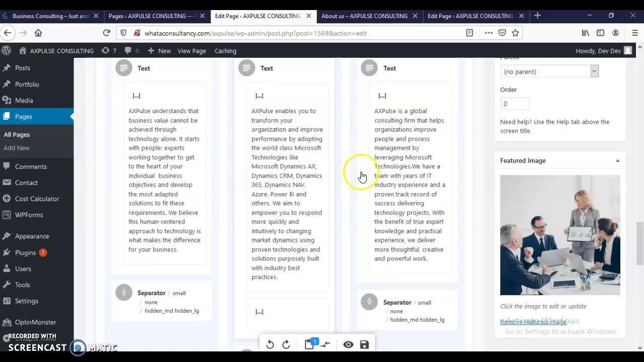Viewport: 644px width, 362px height.
Task: Click Add New page submenu link
Action: [17, 148]
